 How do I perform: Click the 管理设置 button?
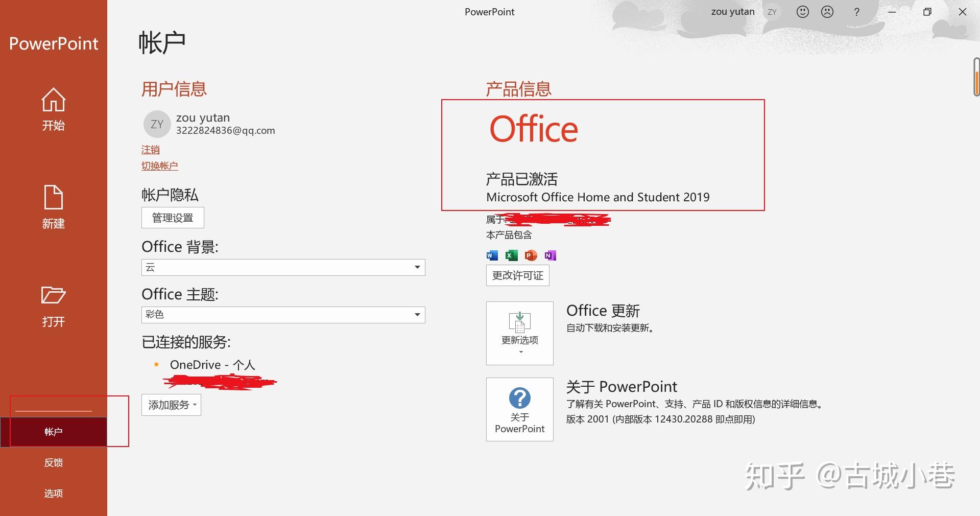pos(173,218)
